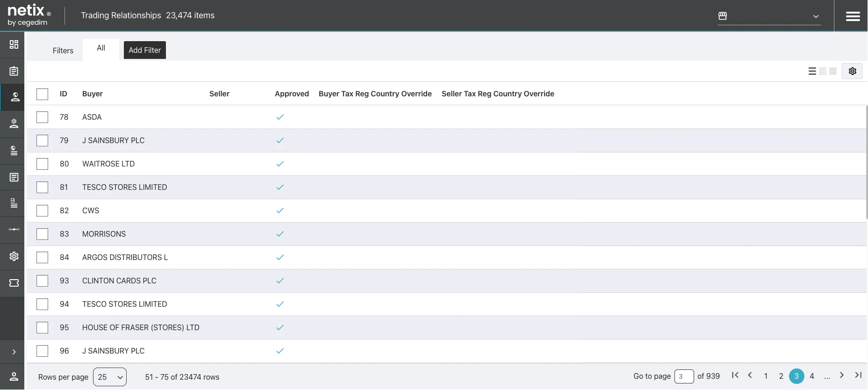Check the row 81 TESCO STORES checkbox
The width and height of the screenshot is (868, 390).
tap(43, 187)
